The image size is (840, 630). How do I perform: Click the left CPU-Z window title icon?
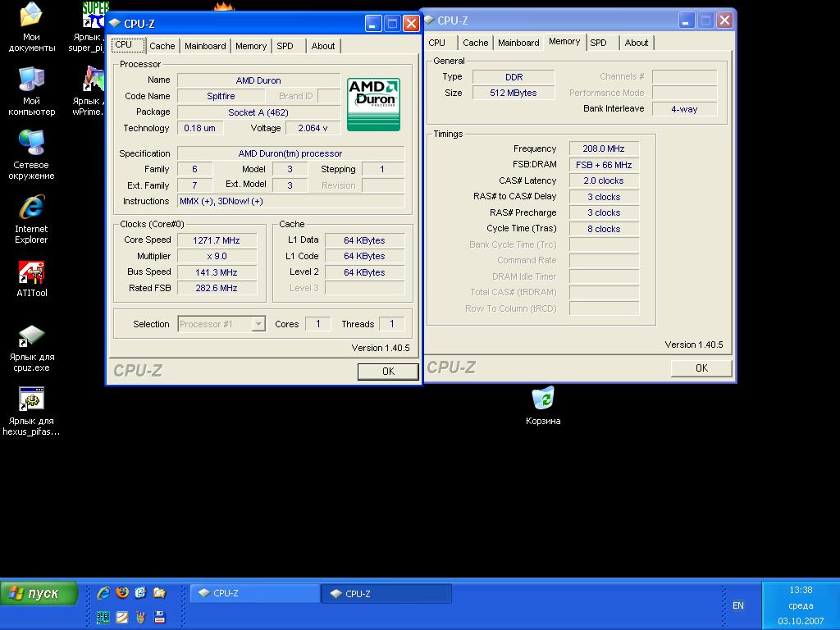coord(115,23)
